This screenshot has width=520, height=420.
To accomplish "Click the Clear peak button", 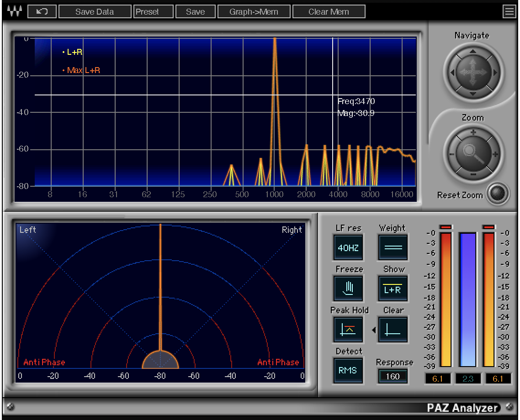I will click(393, 330).
